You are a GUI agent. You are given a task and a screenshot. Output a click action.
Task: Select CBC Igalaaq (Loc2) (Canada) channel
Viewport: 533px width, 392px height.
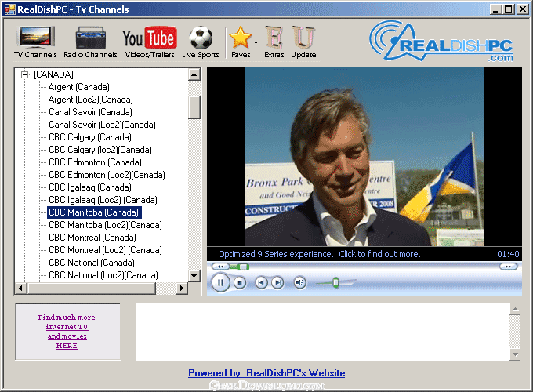click(x=103, y=200)
